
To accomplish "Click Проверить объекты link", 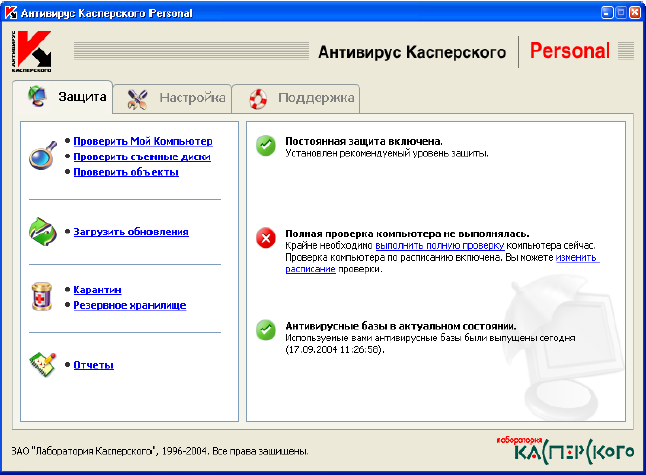I will 126,172.
